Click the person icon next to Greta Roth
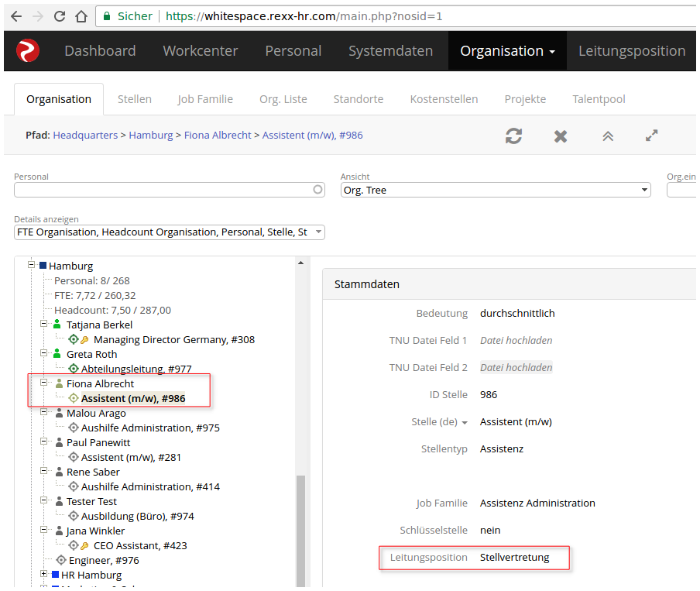700x591 pixels. (57, 354)
